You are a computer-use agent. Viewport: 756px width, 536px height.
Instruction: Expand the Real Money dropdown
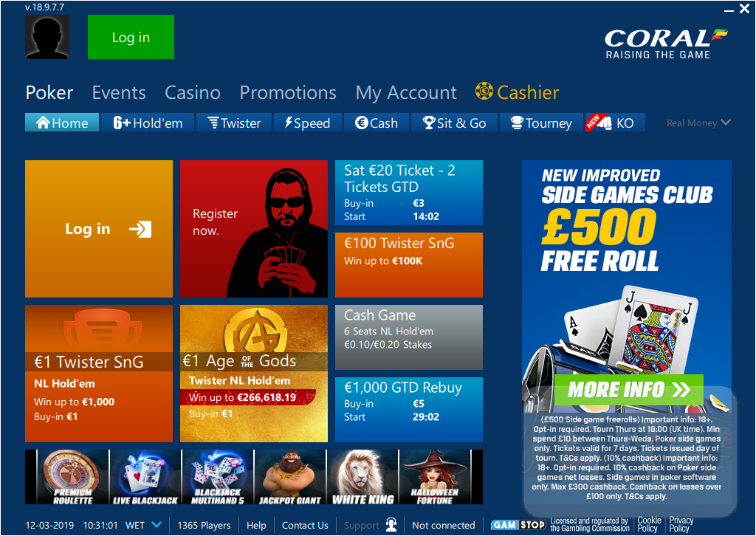pos(698,123)
